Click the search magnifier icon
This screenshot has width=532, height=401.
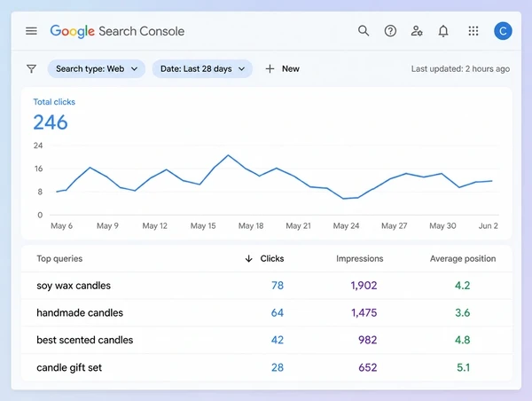(364, 31)
